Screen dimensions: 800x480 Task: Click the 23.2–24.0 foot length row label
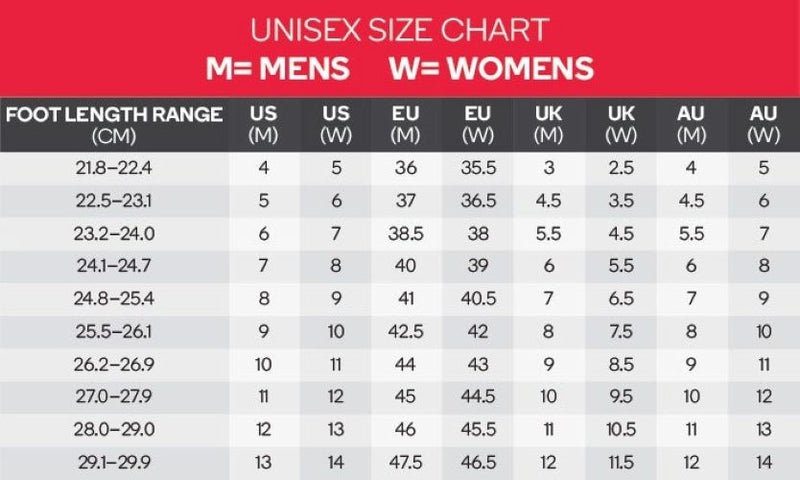click(x=114, y=233)
